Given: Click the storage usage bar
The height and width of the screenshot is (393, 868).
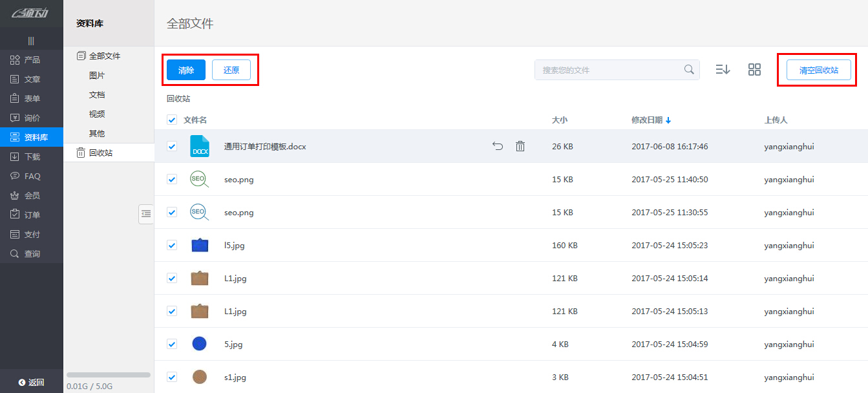Looking at the screenshot, I should pyautogui.click(x=109, y=375).
